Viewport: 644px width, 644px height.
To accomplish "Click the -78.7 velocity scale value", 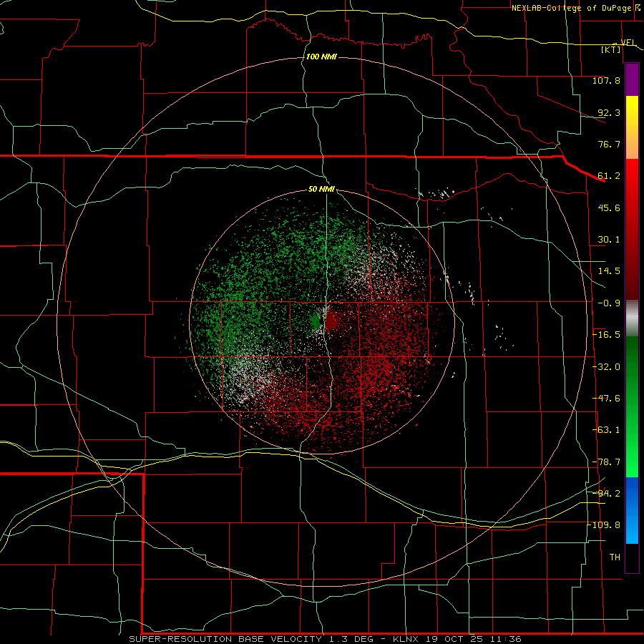I will 606,462.
